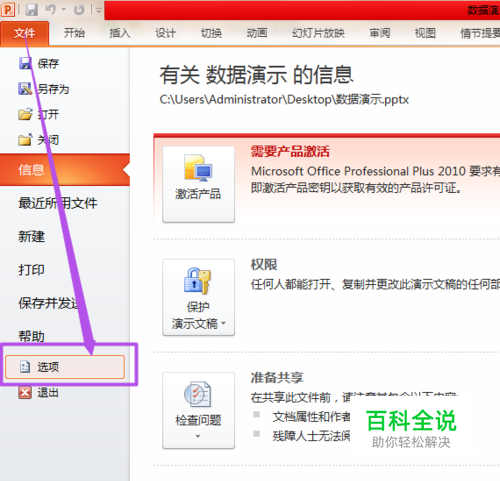Click the 权限 heading
500x481 pixels.
point(264,264)
